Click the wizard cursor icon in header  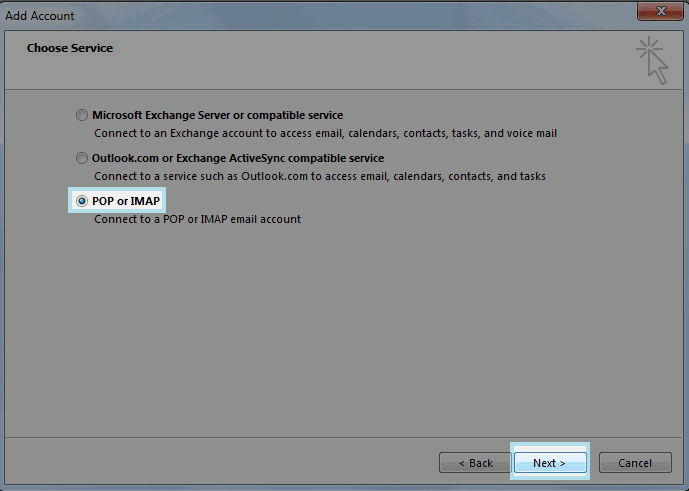[652, 59]
